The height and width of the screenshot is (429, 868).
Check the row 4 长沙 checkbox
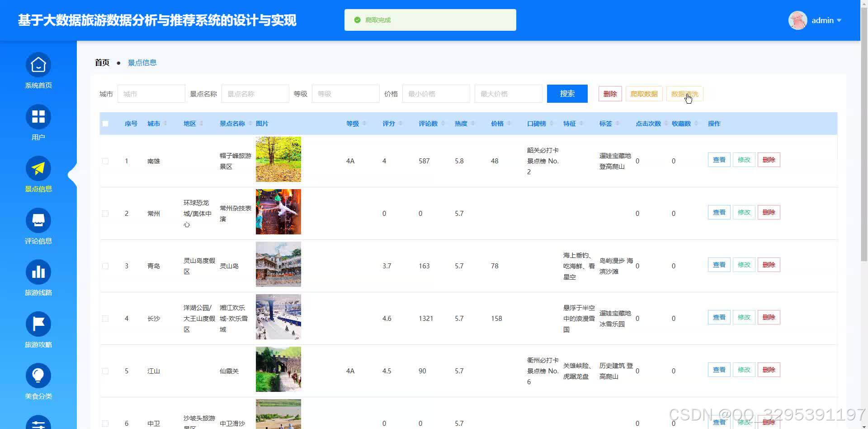coord(105,319)
